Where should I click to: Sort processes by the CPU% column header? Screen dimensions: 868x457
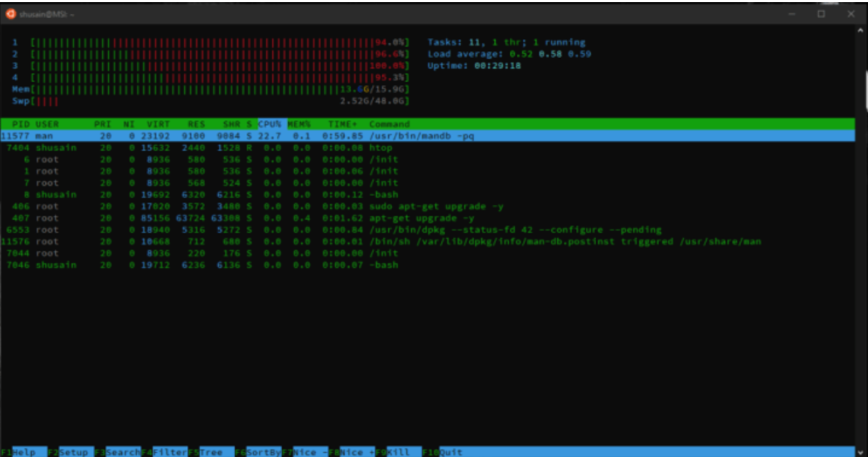(270, 124)
